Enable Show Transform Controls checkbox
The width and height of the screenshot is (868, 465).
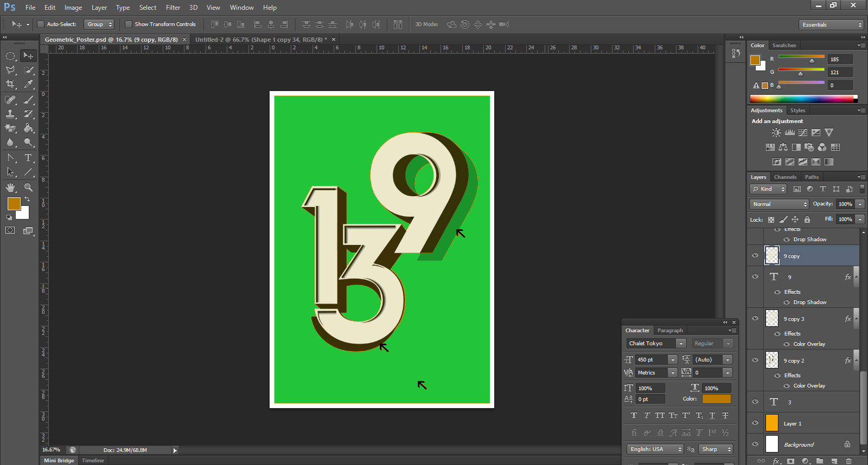(129, 24)
